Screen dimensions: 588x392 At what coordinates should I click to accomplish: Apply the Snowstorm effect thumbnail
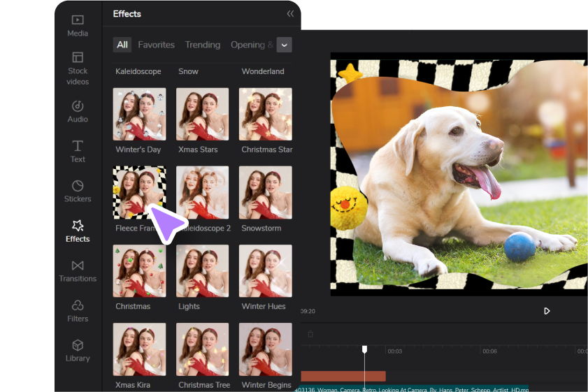coord(265,192)
